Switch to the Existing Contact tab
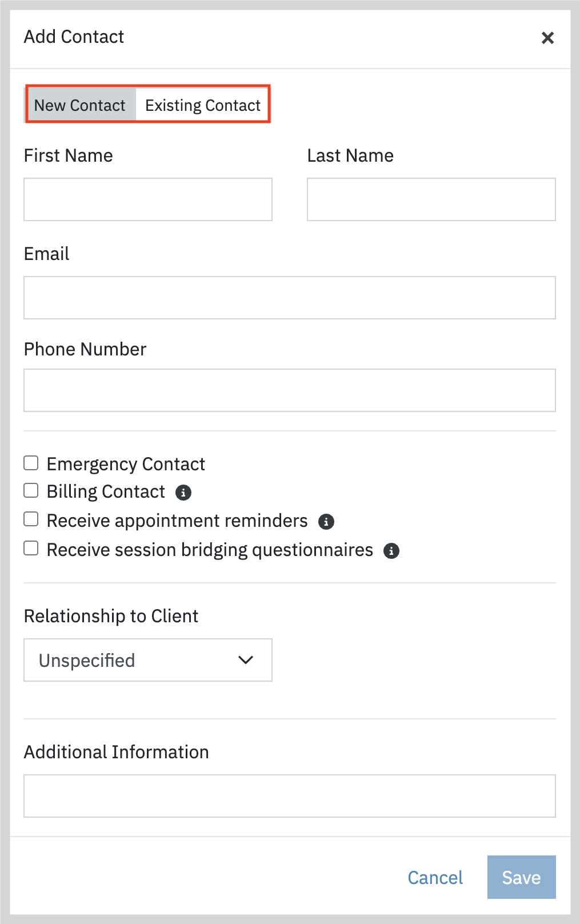 pyautogui.click(x=203, y=105)
